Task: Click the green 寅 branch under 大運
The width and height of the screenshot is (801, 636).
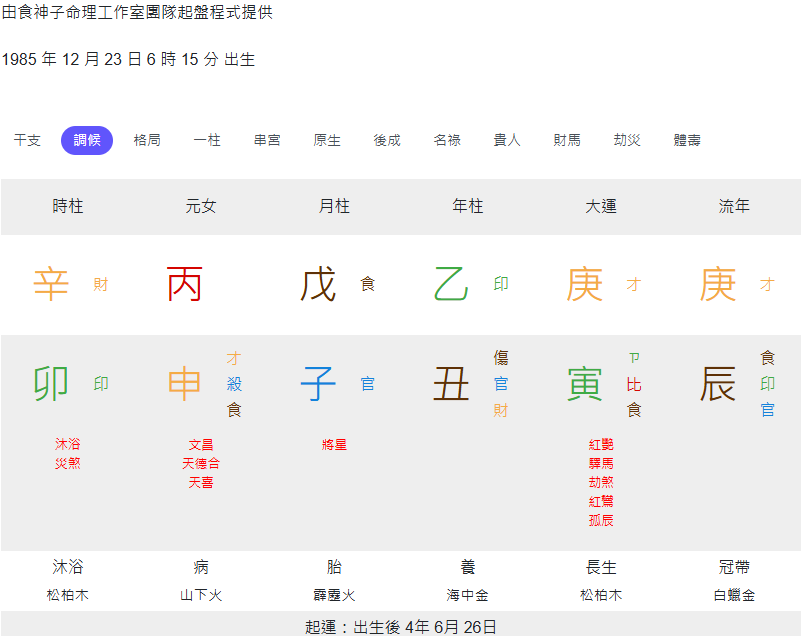Action: tap(584, 384)
